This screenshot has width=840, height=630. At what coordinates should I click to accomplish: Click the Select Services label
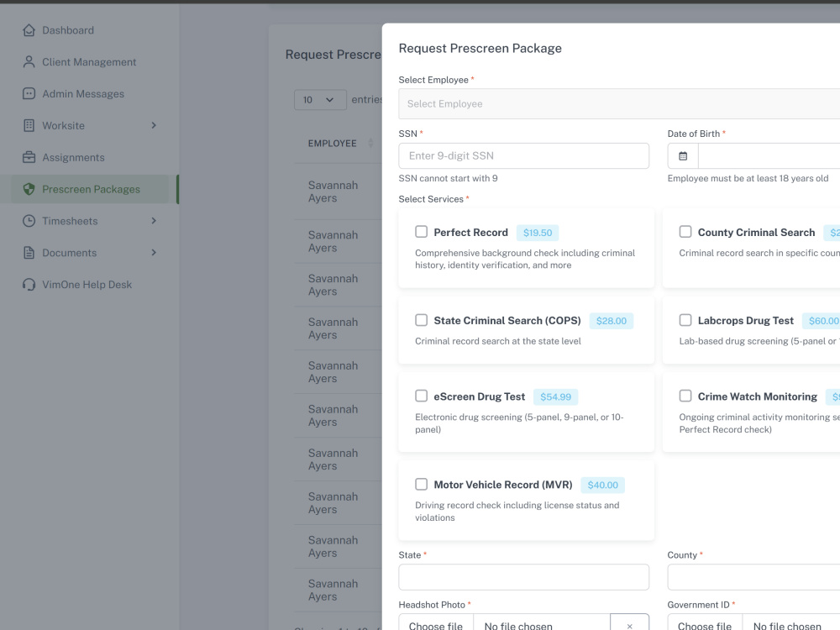[431, 199]
